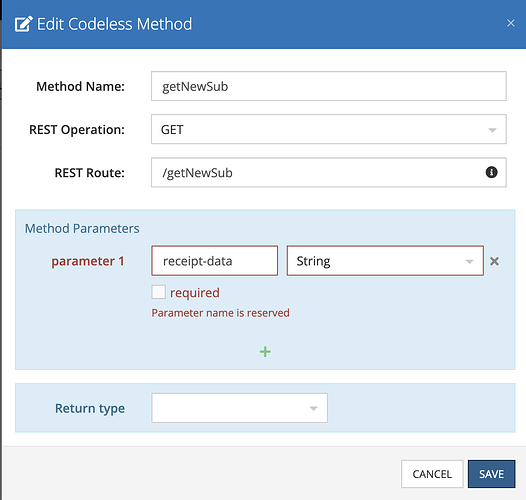Viewport: 526px width, 500px height.
Task: Expand the String parameter type dropdown
Action: click(x=385, y=261)
